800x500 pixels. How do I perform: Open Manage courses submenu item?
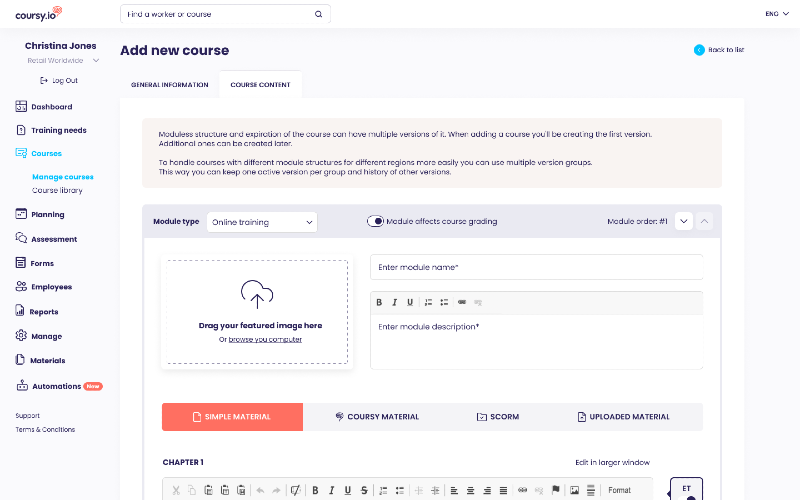pyautogui.click(x=63, y=177)
